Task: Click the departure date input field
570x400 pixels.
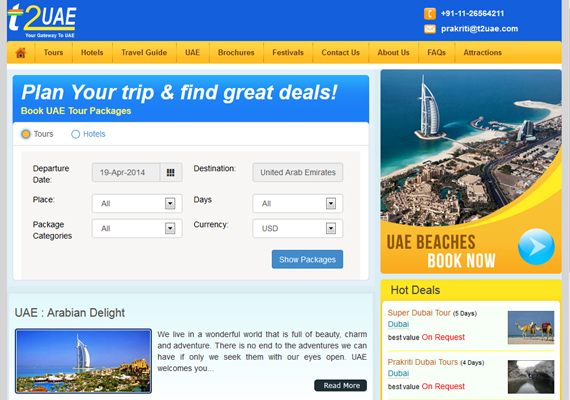Action: (126, 172)
